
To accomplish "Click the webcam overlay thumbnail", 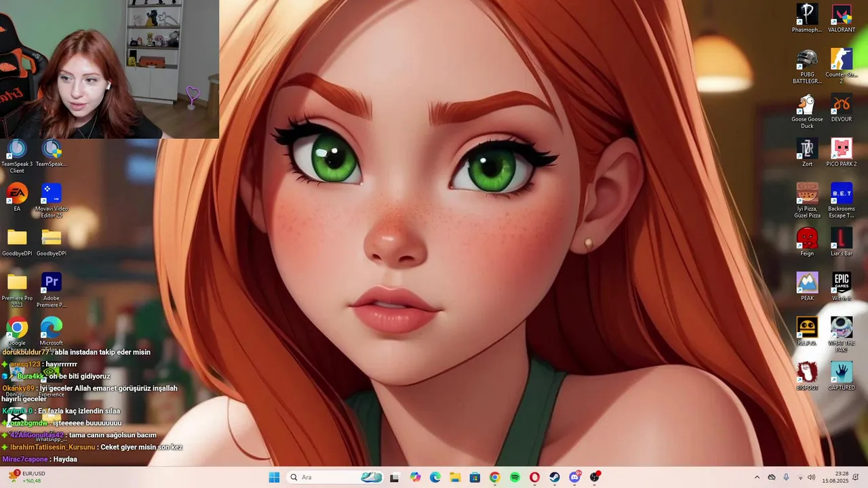I will click(109, 69).
